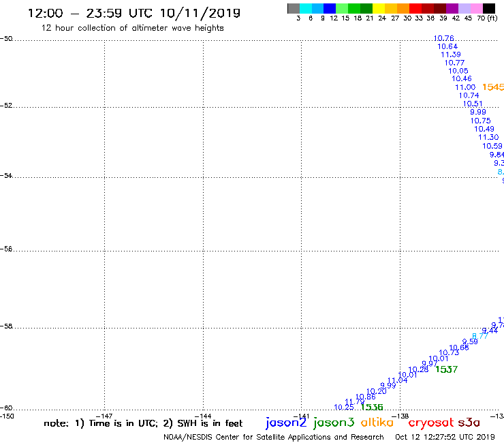Select the wave height reading '10.46'
The width and height of the screenshot is (504, 443).
[x=462, y=79]
